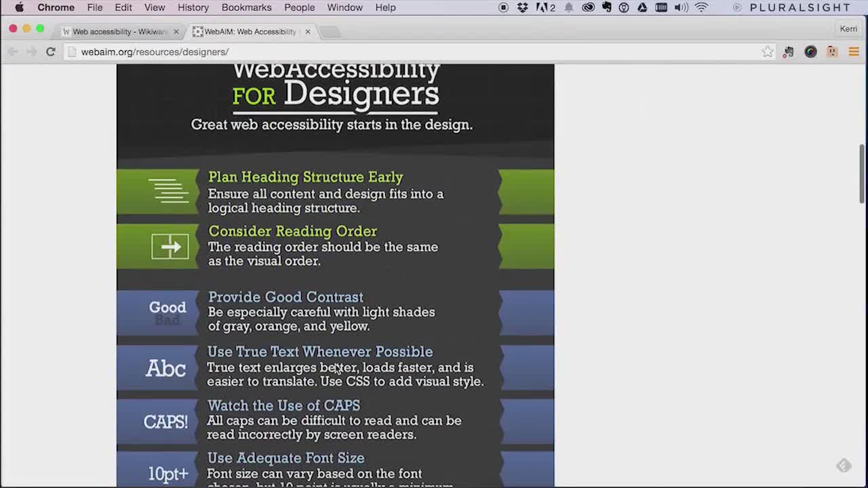Open the People menu
The width and height of the screenshot is (868, 488).
pos(299,7)
